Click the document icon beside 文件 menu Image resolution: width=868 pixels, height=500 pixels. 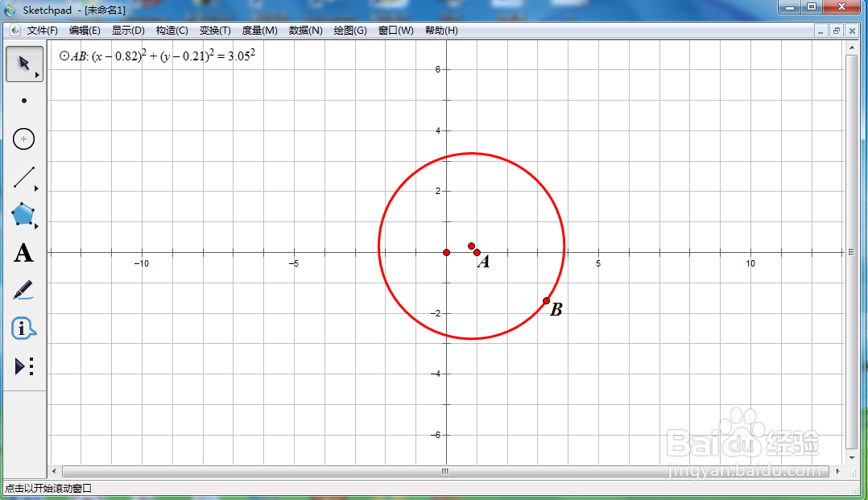coord(15,31)
